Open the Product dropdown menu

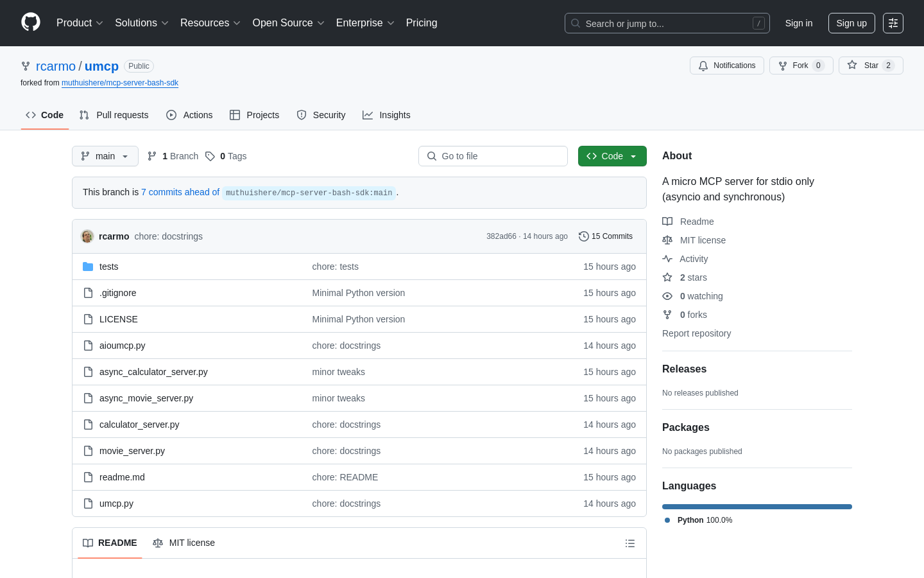80,23
